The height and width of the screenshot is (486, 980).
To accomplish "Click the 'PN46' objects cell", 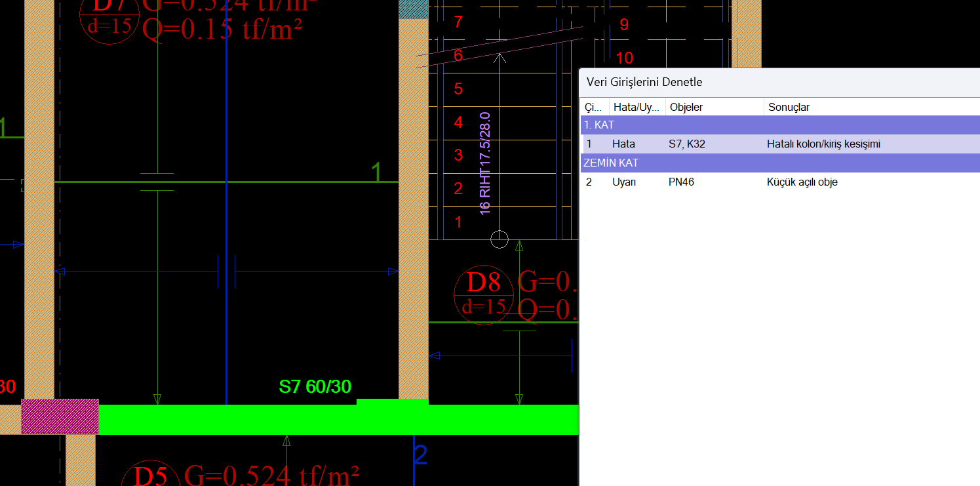I will click(x=682, y=182).
